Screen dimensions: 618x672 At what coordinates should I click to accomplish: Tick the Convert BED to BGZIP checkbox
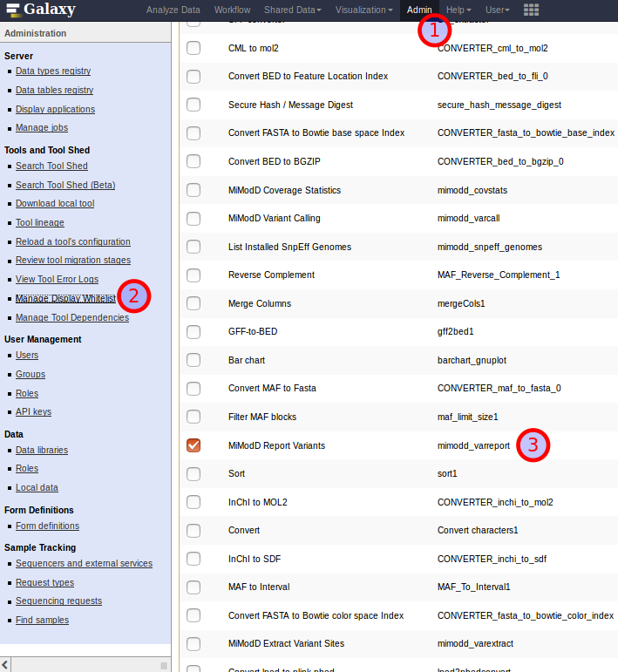(x=194, y=161)
